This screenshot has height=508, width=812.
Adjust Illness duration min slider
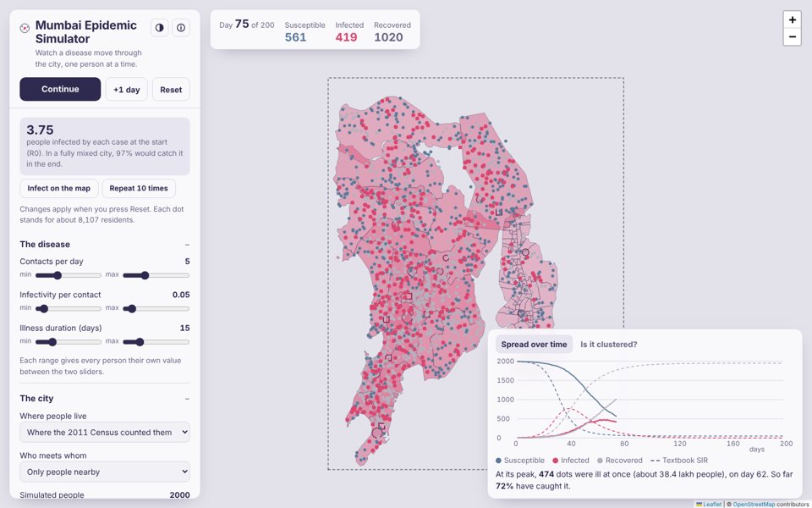(x=68, y=341)
